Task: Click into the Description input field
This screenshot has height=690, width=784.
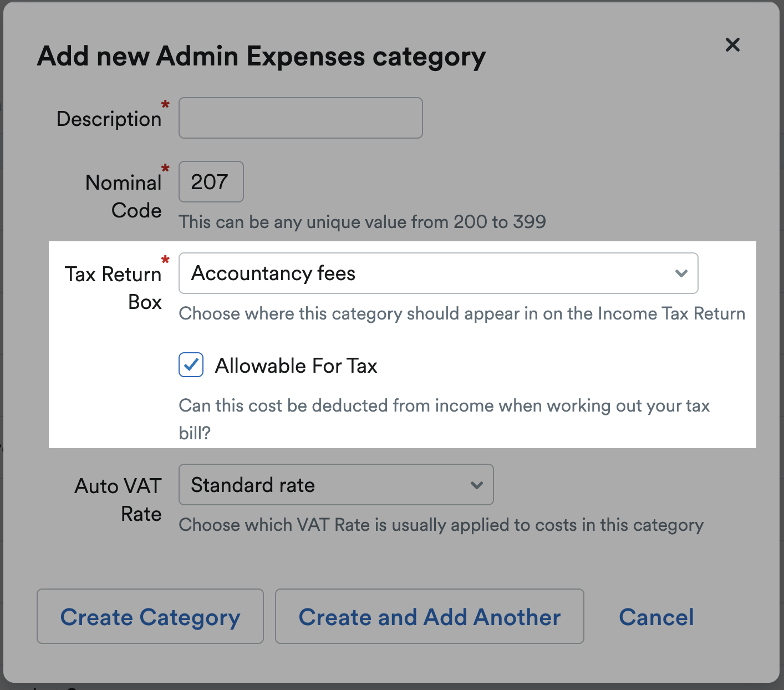Action: tap(301, 118)
